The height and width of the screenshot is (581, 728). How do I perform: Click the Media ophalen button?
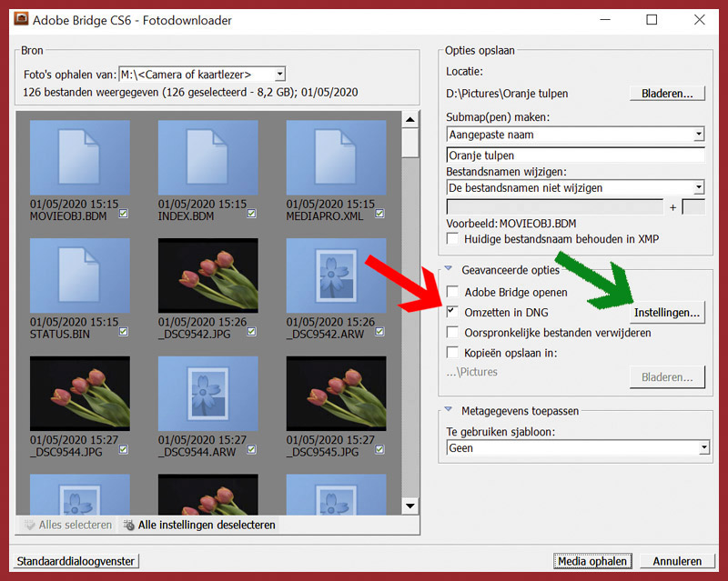(x=592, y=561)
